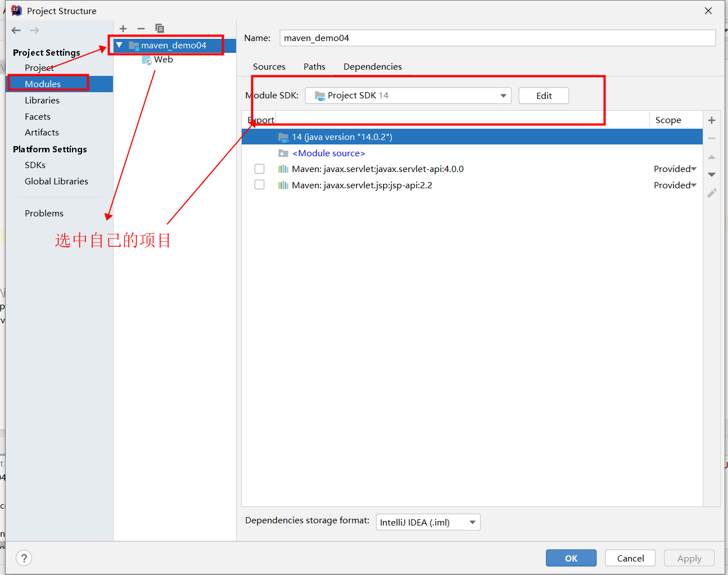Move dependency up with the up arrow
Screen dimensions: 728x575
[712, 157]
